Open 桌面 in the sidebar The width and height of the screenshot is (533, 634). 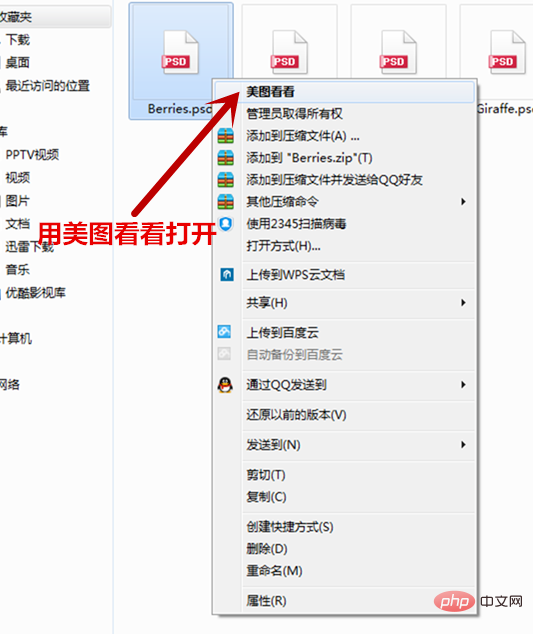[x=18, y=62]
